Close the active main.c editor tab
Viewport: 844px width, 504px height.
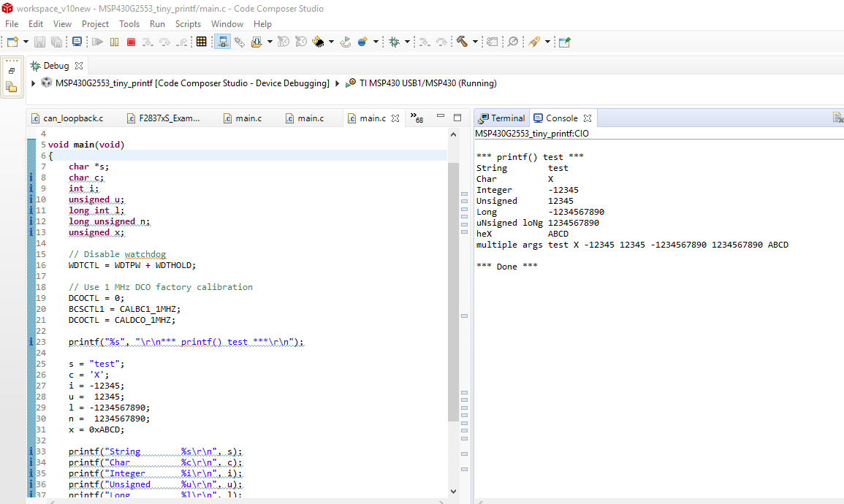[395, 118]
